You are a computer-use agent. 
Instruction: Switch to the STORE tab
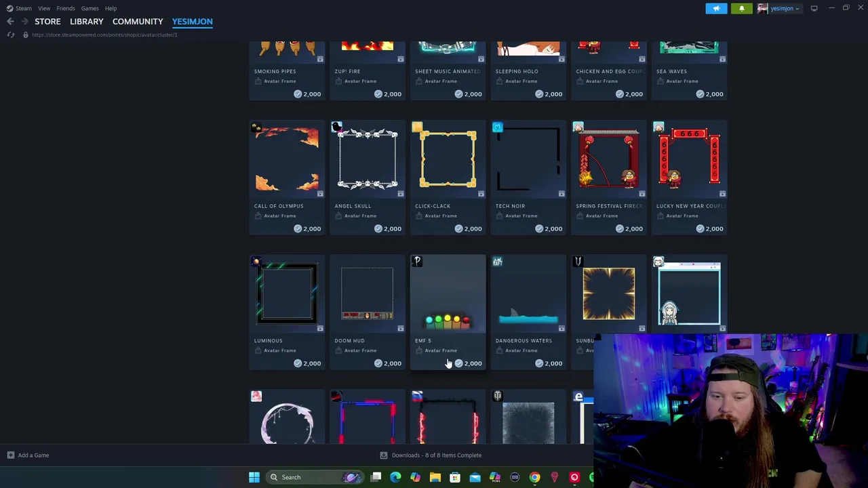tap(47, 22)
